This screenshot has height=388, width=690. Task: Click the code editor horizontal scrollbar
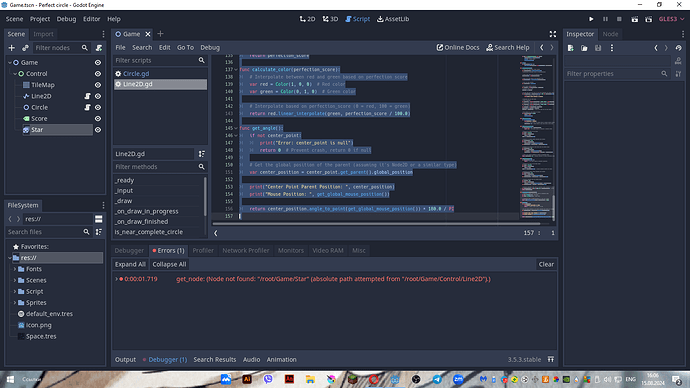click(x=376, y=223)
